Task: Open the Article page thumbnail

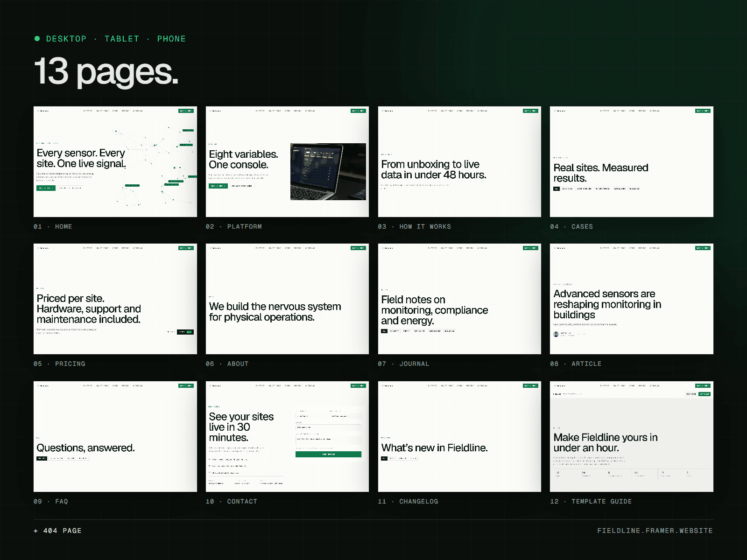Action: point(632,299)
